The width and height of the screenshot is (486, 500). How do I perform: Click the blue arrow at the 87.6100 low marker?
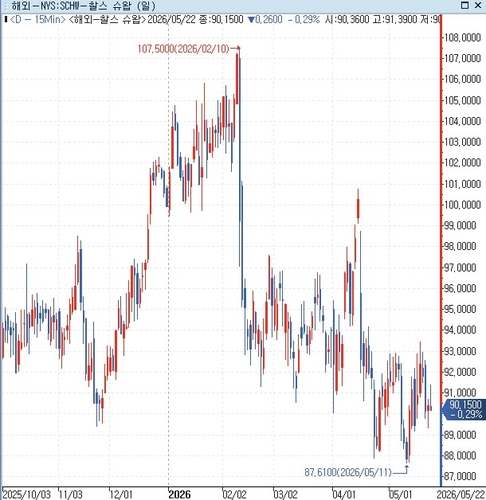click(401, 470)
